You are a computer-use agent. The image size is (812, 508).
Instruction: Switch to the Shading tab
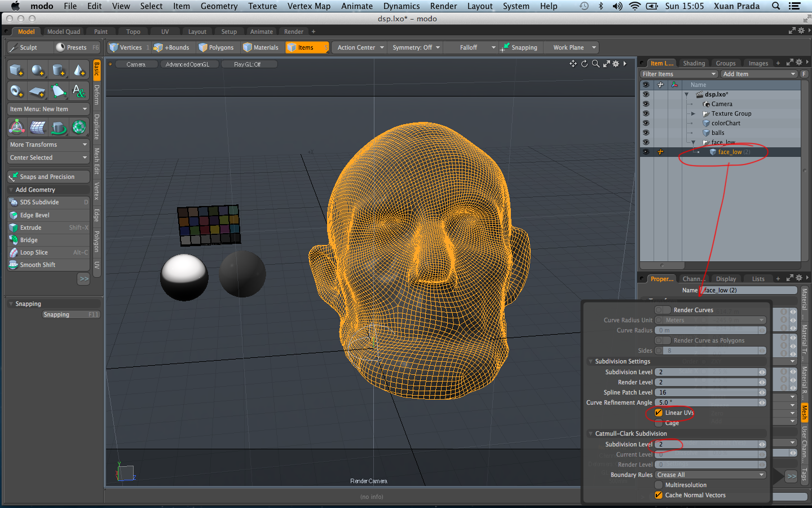click(694, 63)
